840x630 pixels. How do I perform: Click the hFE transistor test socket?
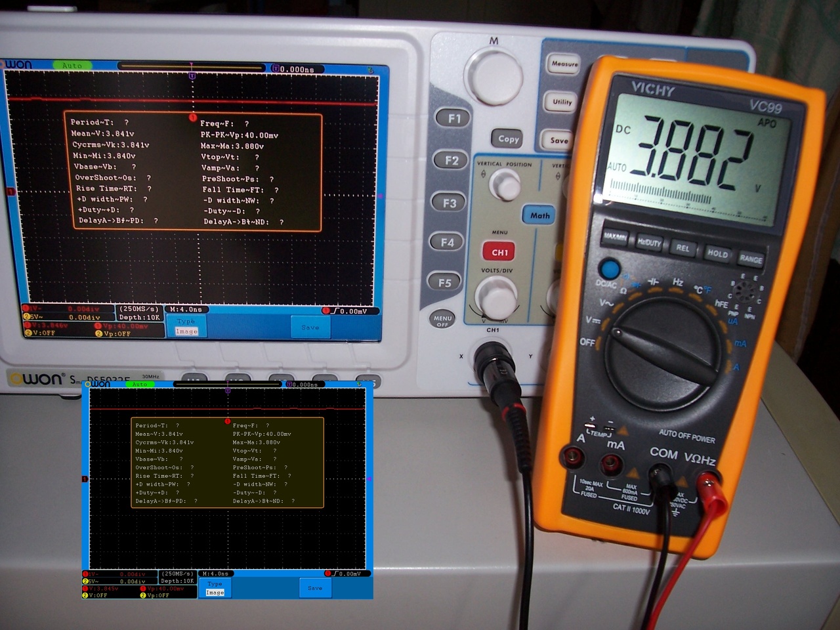tap(744, 290)
